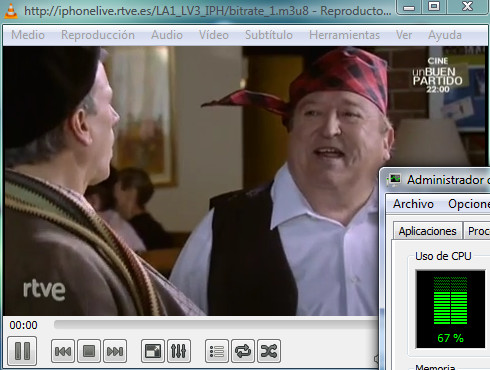The height and width of the screenshot is (370, 490).
Task: Show the playlist
Action: coord(217,351)
